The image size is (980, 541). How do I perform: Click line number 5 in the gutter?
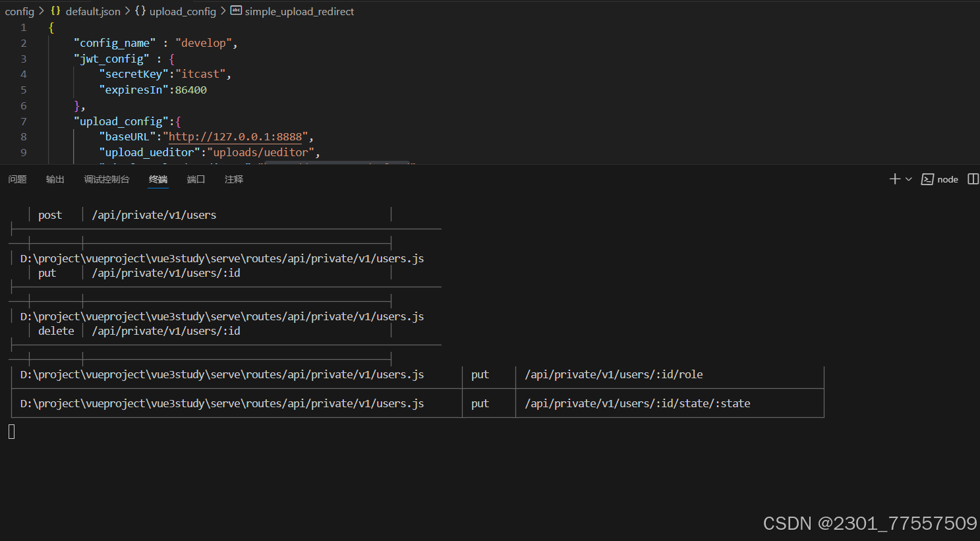[x=23, y=90]
